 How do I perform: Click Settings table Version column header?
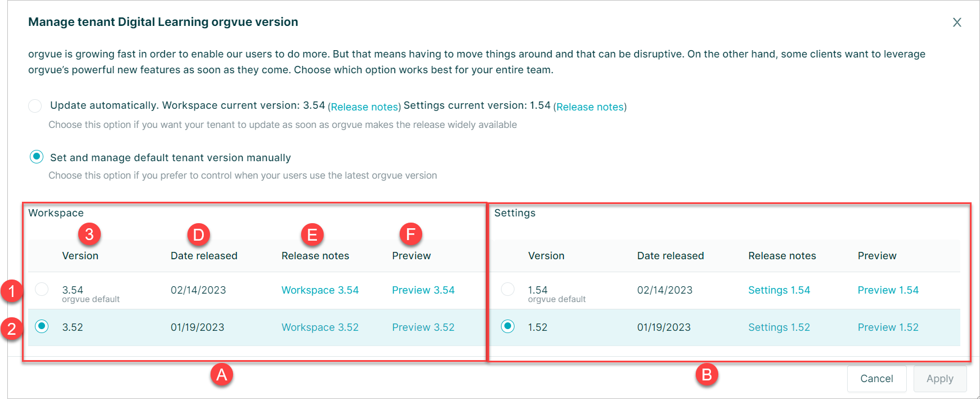coord(546,256)
